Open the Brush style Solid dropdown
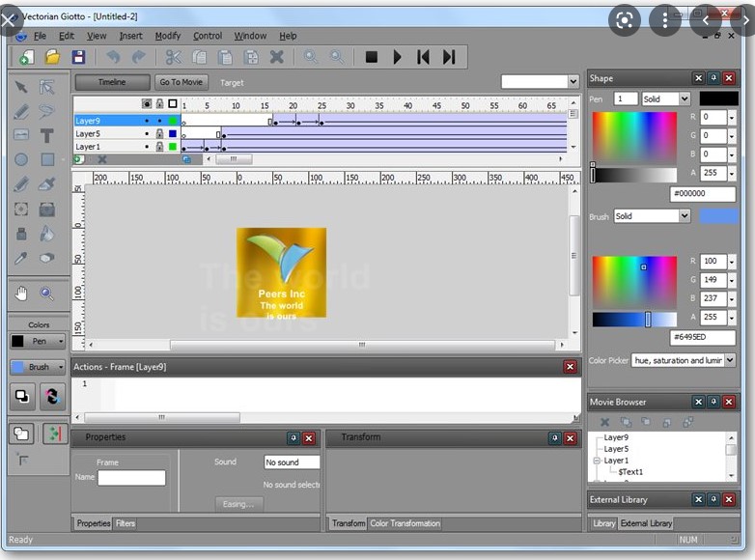755x560 pixels. click(685, 215)
